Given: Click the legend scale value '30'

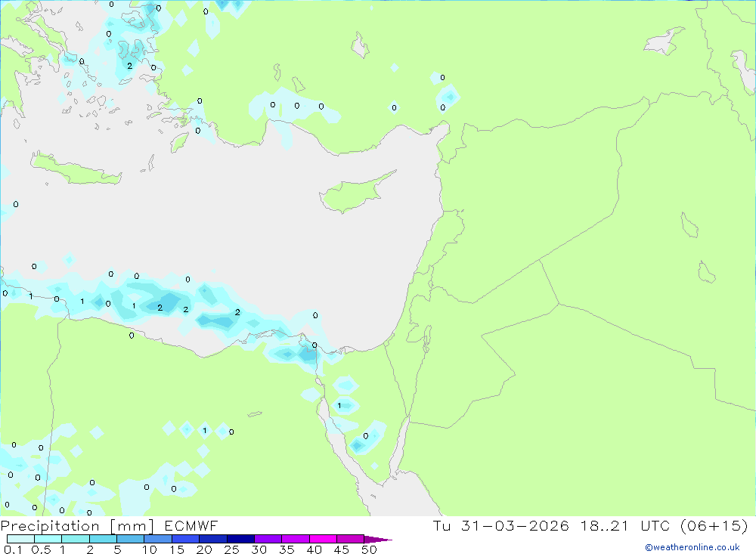Looking at the screenshot, I should coord(259,549).
